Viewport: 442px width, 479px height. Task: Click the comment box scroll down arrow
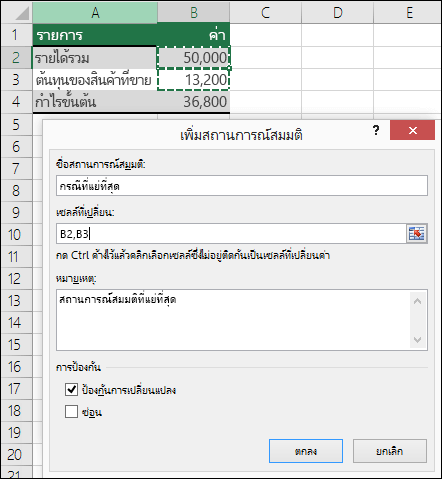point(417,339)
